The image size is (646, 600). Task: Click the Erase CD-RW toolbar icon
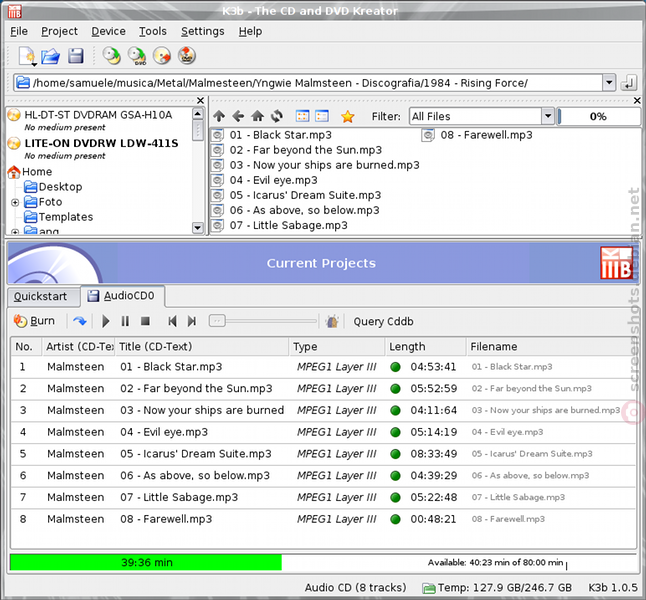(162, 56)
